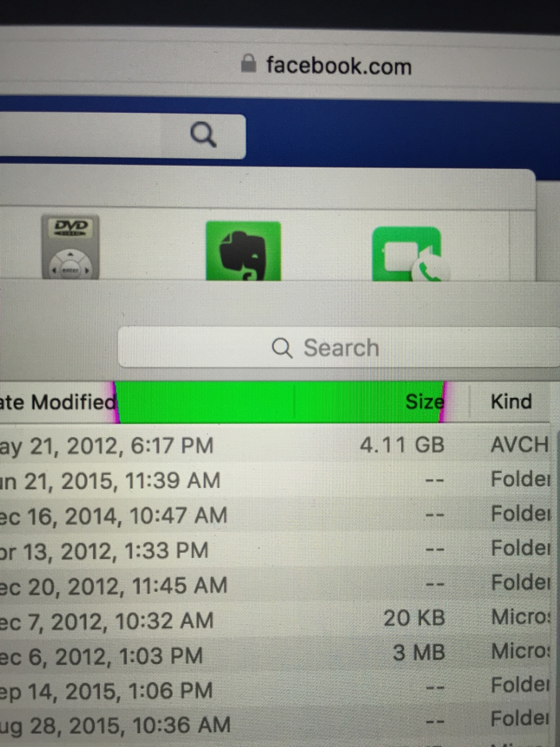Click the magnifier icon in Finder search
Viewport: 560px width, 747px height.
282,349
